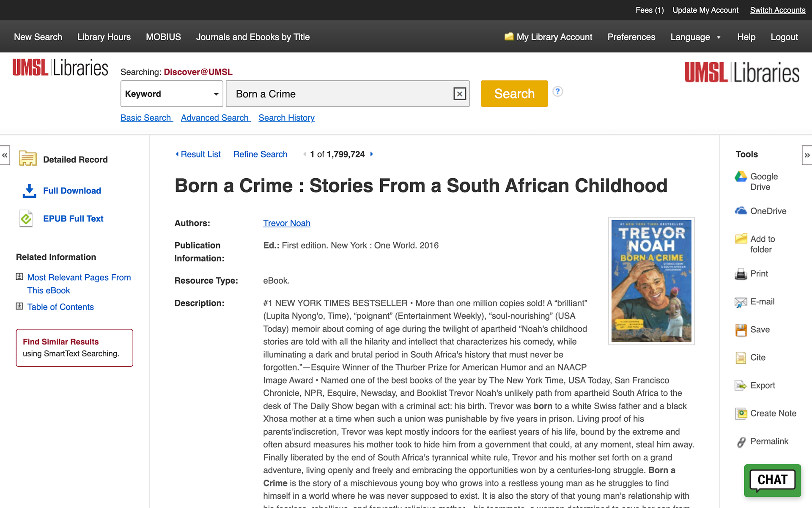The image size is (812, 508).
Task: Open the EPUB Full Text icon
Action: (26, 218)
